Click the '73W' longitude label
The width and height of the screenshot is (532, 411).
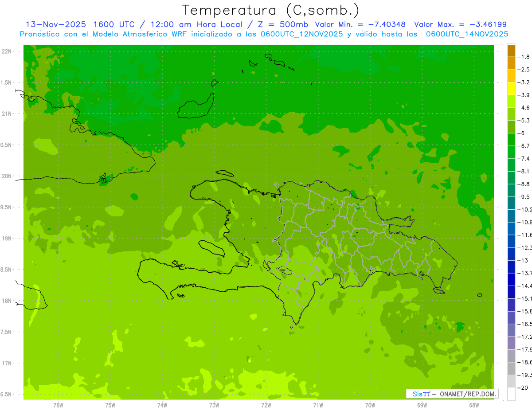click(x=214, y=405)
